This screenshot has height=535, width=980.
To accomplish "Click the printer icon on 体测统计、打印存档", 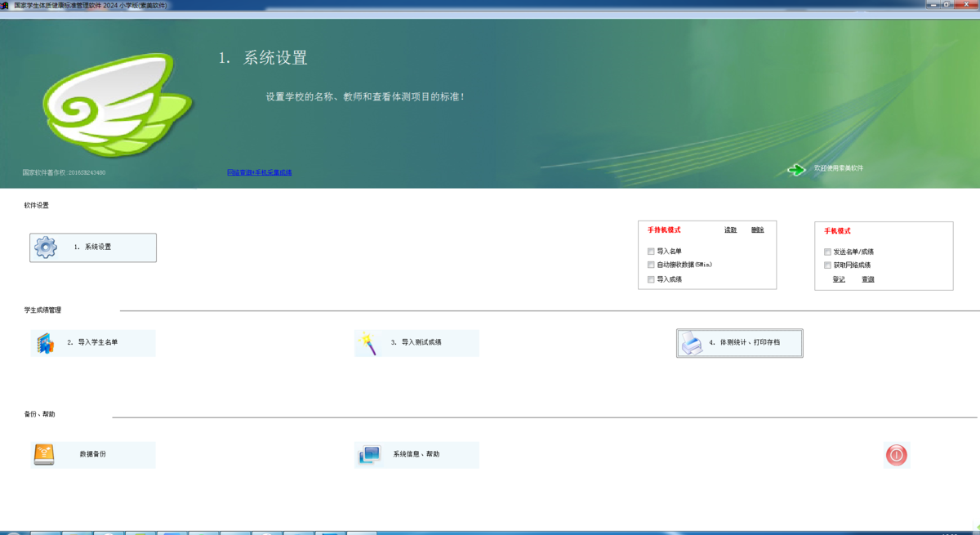I will [x=690, y=343].
